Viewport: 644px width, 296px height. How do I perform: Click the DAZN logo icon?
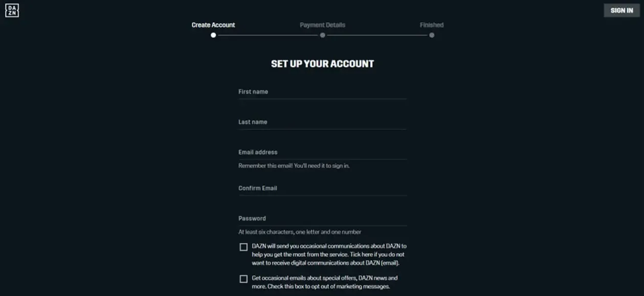(x=12, y=11)
